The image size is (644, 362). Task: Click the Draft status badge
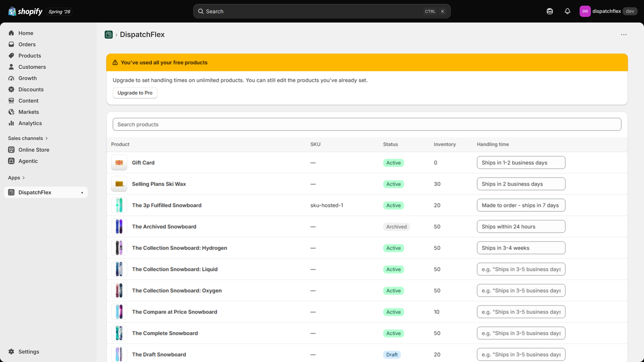tap(392, 354)
